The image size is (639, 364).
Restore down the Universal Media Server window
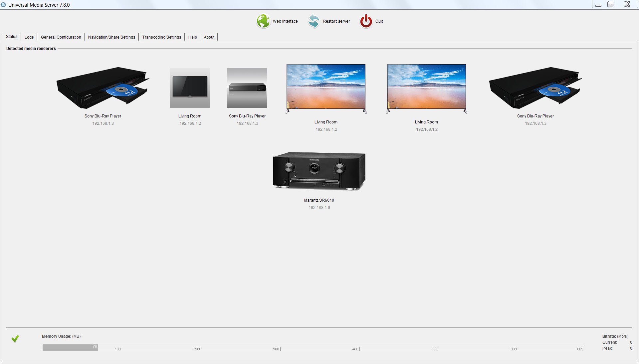(x=611, y=4)
